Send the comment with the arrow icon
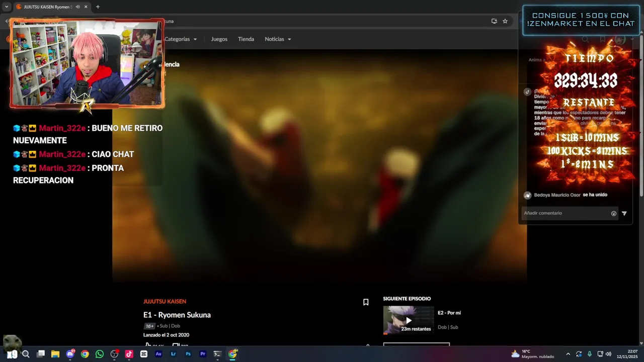The image size is (644, 362). point(624,213)
